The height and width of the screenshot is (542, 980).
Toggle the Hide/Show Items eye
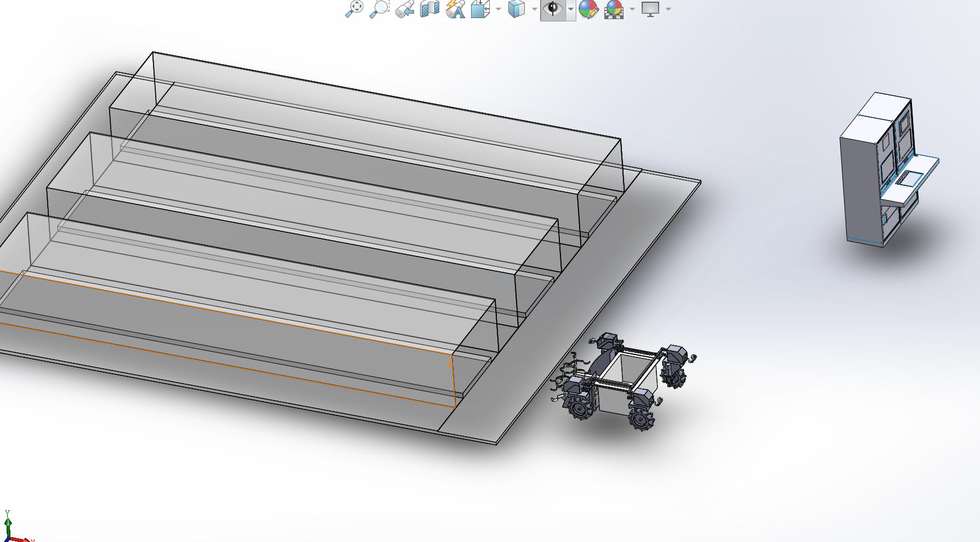pyautogui.click(x=553, y=9)
